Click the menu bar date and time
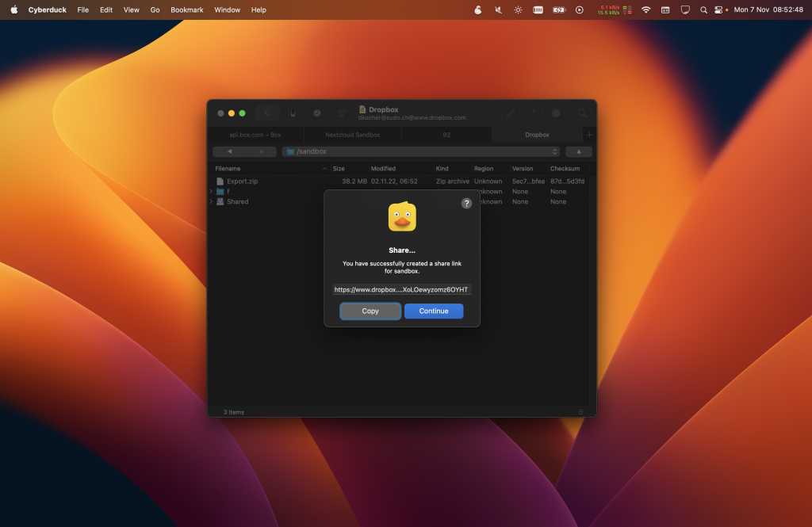The width and height of the screenshot is (812, 527). pyautogui.click(x=768, y=10)
